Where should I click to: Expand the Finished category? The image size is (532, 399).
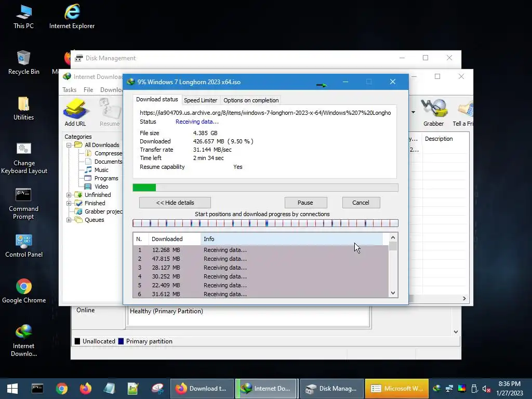click(69, 204)
